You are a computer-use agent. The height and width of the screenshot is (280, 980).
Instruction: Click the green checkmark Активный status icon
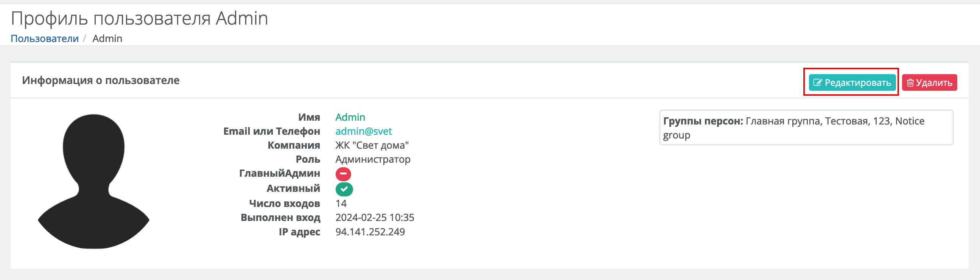[x=344, y=189]
